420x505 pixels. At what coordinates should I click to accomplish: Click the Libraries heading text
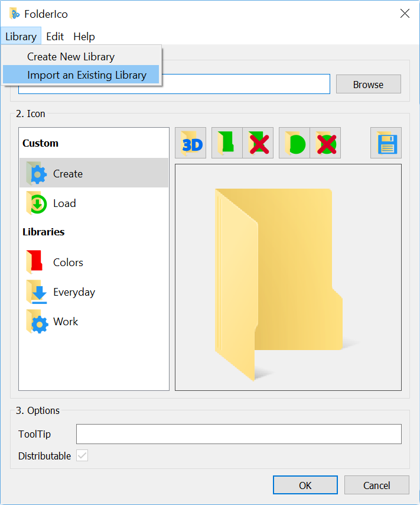coord(44,232)
